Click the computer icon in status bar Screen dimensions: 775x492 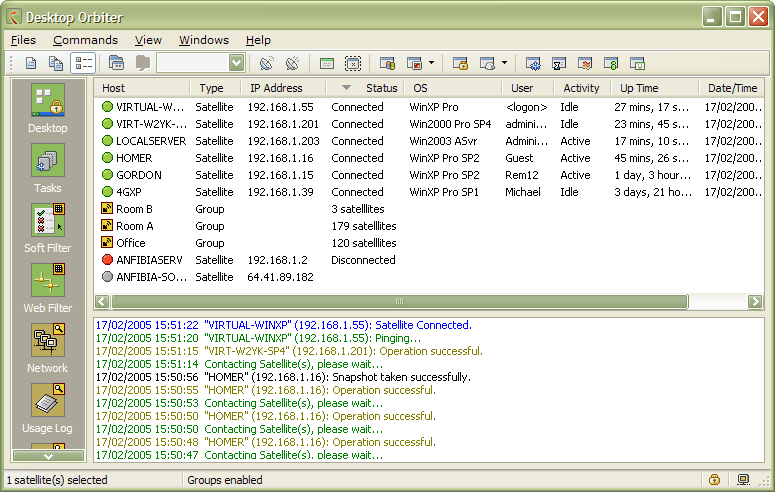coord(743,480)
